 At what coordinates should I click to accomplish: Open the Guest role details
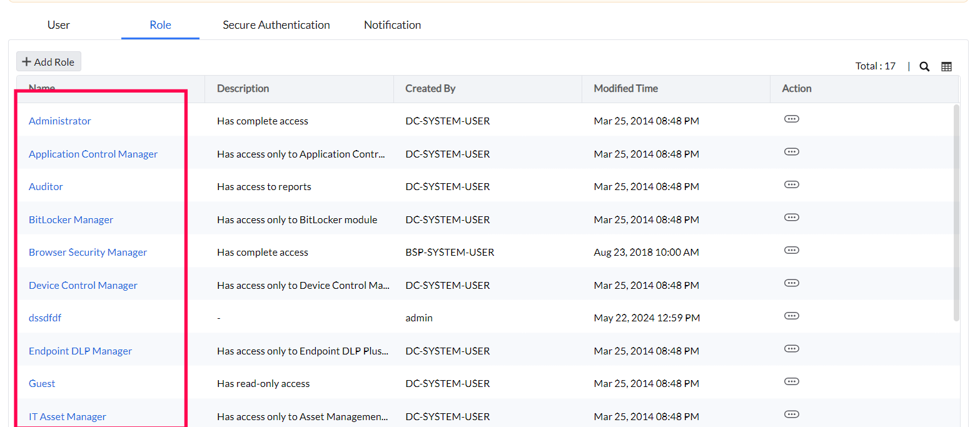click(41, 383)
